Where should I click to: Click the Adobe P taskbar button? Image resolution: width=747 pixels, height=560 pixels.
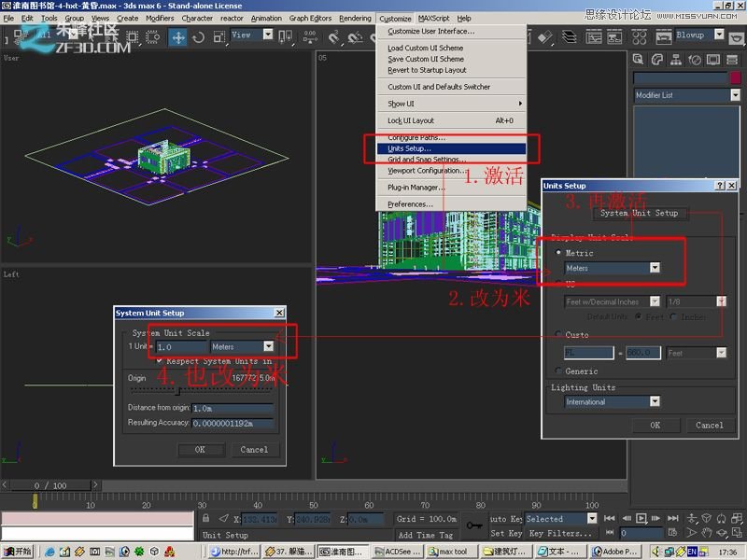pyautogui.click(x=613, y=551)
